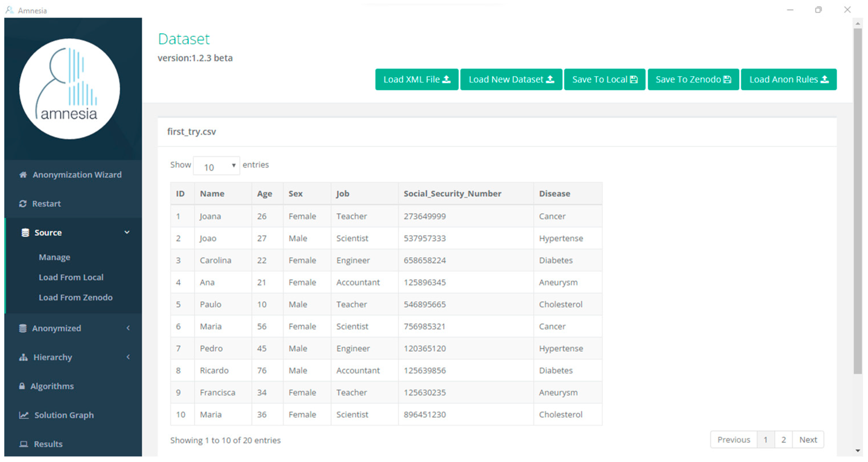The width and height of the screenshot is (868, 462).
Task: Collapse the Source menu chevron
Action: (127, 232)
